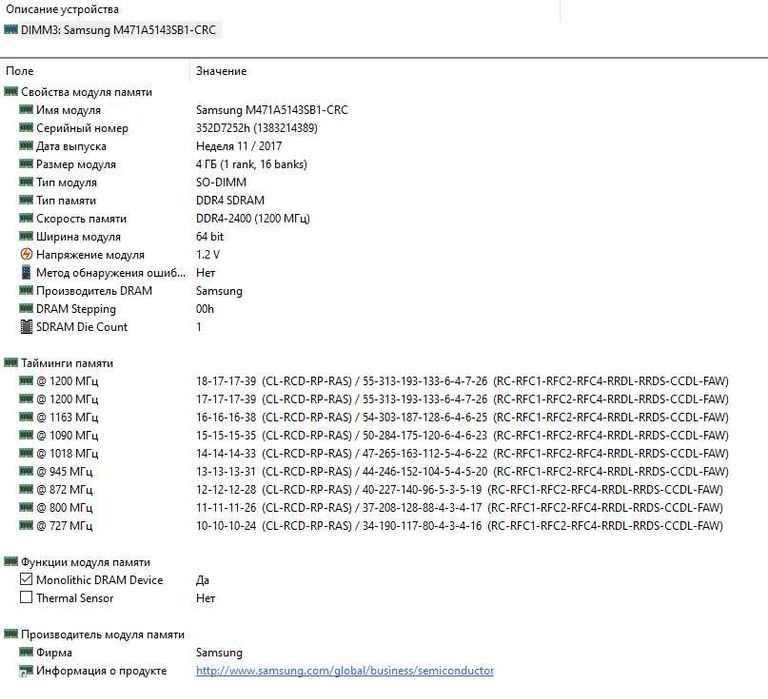
Task: Click memory icon beside @ 1163 МГц
Action: (26, 417)
